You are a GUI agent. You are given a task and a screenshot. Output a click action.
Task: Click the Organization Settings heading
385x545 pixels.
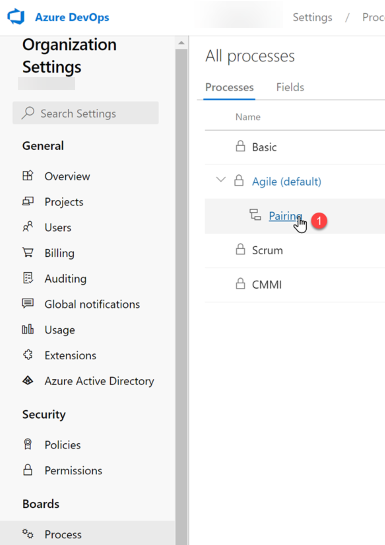[69, 56]
